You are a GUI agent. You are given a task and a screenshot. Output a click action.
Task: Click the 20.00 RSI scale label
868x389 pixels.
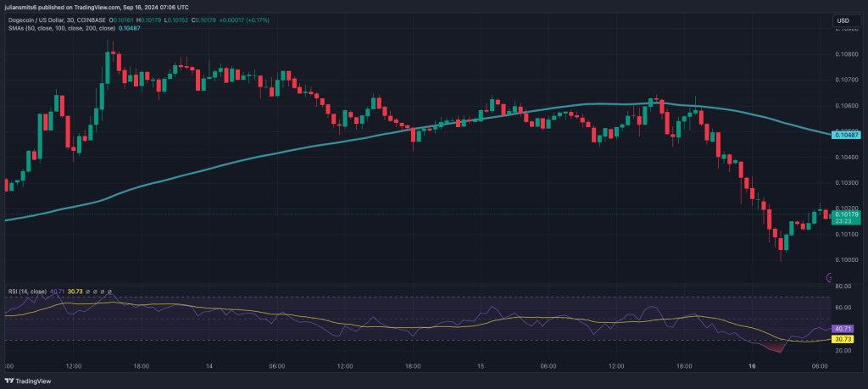point(843,351)
